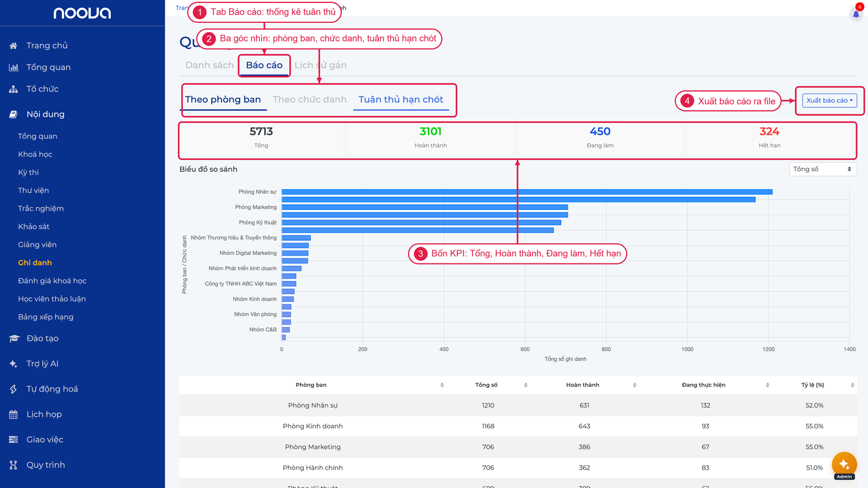Select the Theo chức danh tab
The height and width of the screenshot is (488, 868).
[309, 99]
